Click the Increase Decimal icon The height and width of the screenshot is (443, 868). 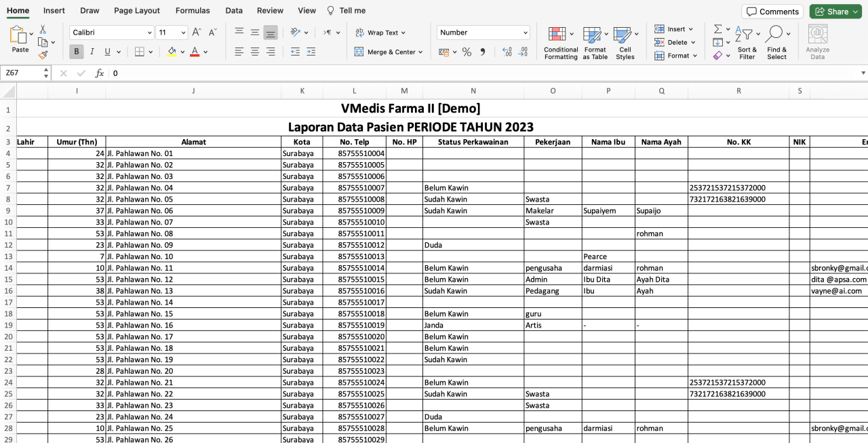pos(507,52)
